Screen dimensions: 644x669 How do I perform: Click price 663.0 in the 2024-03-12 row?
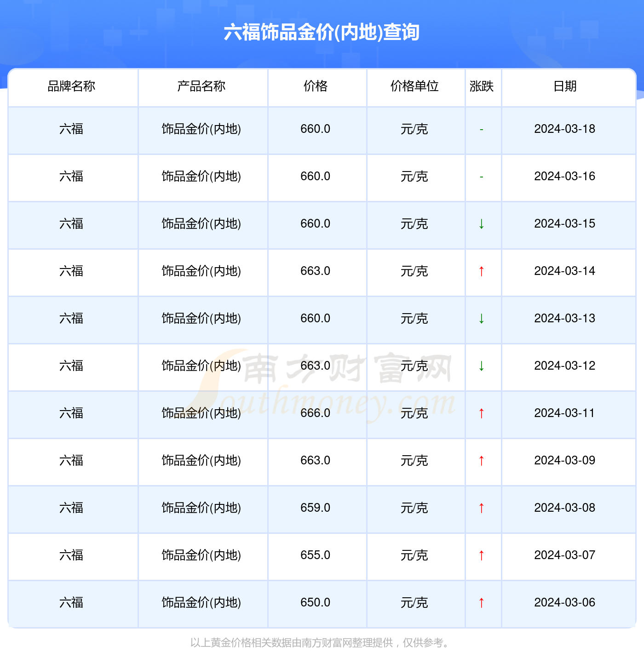pyautogui.click(x=316, y=366)
